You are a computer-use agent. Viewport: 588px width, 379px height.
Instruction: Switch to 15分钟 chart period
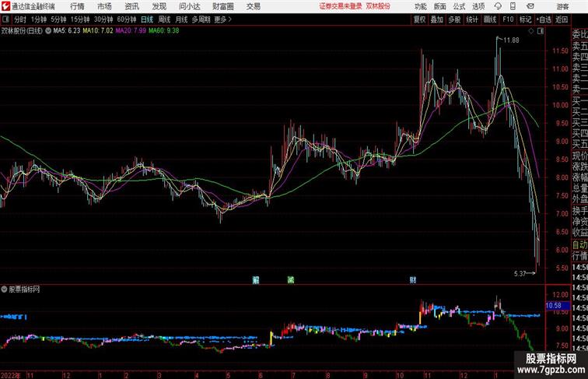80,19
